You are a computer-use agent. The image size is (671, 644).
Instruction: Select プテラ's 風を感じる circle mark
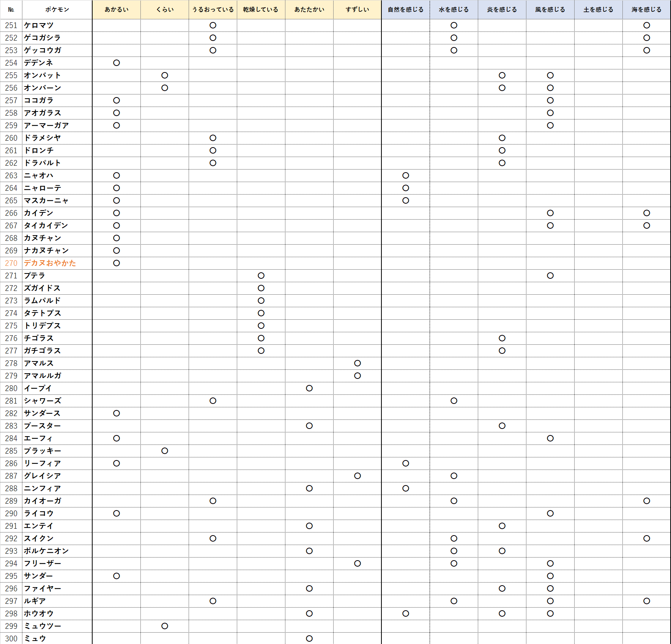pos(550,276)
